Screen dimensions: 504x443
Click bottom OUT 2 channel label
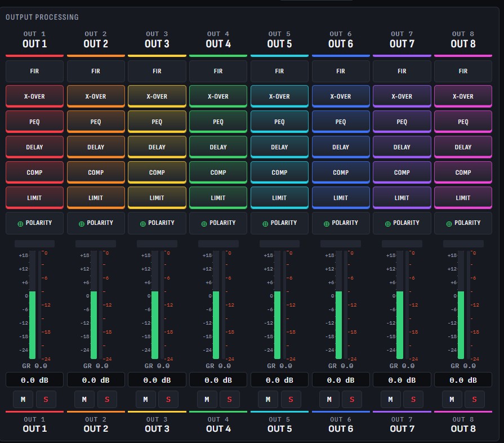click(x=96, y=428)
